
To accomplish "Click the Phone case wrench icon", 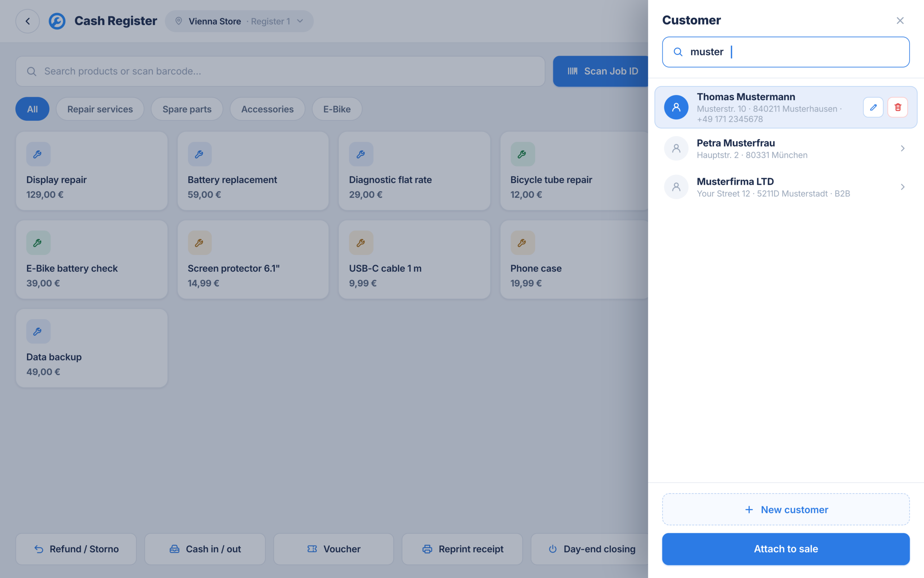I will point(523,243).
